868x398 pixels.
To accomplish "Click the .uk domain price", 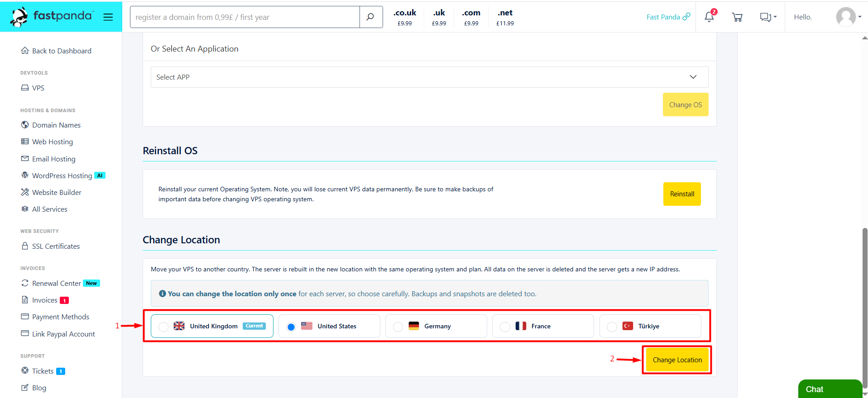I will [x=439, y=17].
